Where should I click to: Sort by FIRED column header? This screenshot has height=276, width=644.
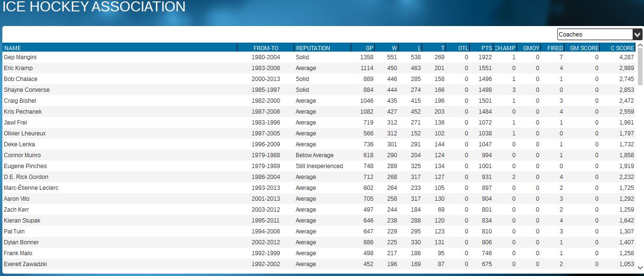click(x=553, y=48)
